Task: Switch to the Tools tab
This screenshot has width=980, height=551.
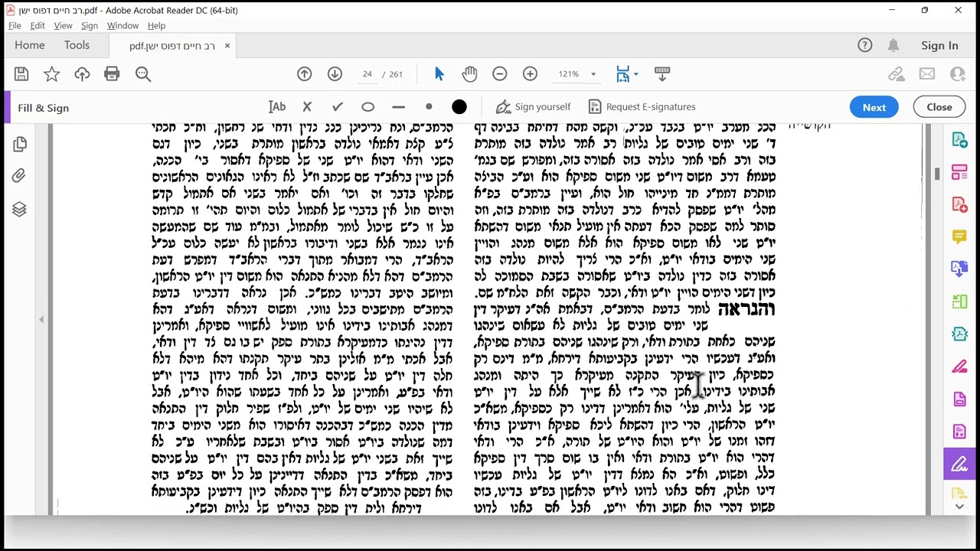Action: (77, 46)
